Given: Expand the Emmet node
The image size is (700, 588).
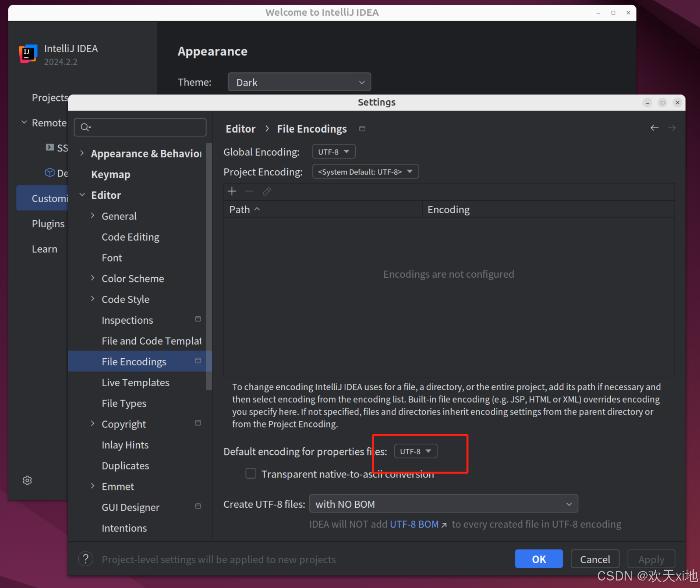Looking at the screenshot, I should (x=92, y=487).
